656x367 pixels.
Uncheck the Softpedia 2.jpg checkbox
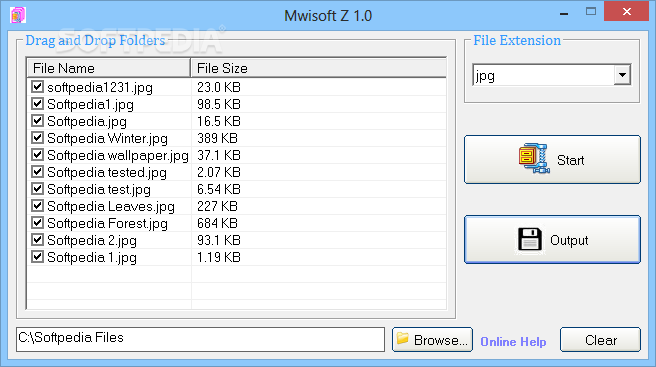(38, 240)
